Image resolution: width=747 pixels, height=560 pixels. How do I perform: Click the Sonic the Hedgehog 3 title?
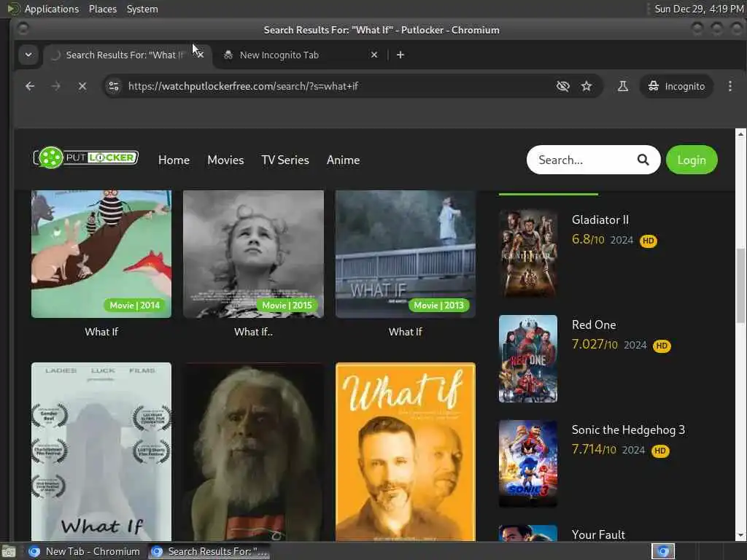[628, 430]
